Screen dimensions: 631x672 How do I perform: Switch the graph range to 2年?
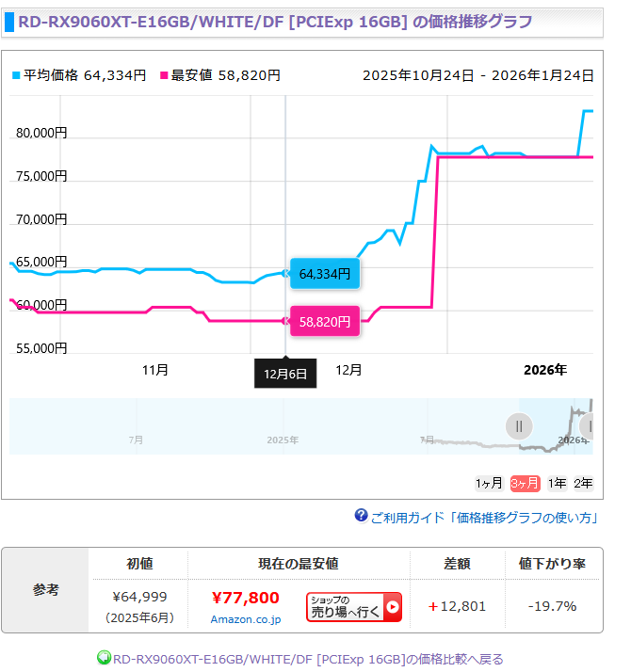(584, 483)
